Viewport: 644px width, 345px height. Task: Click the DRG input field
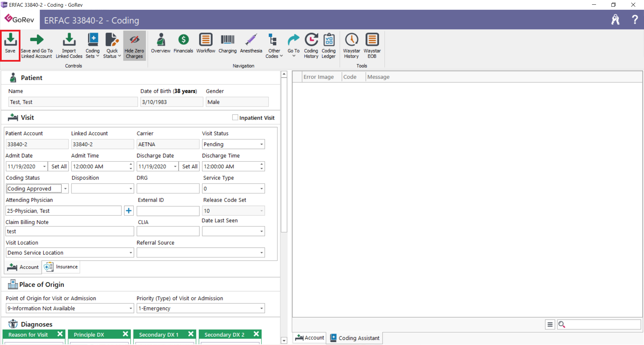[168, 189]
